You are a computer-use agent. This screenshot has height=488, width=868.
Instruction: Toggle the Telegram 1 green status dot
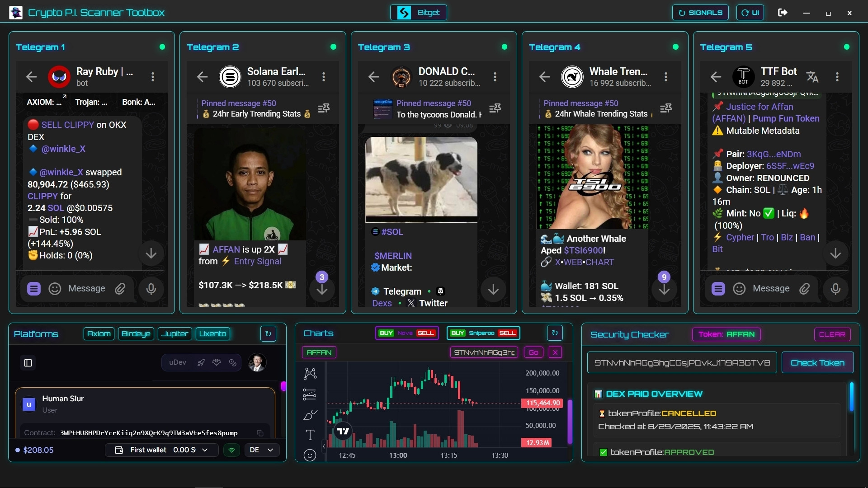pos(162,47)
